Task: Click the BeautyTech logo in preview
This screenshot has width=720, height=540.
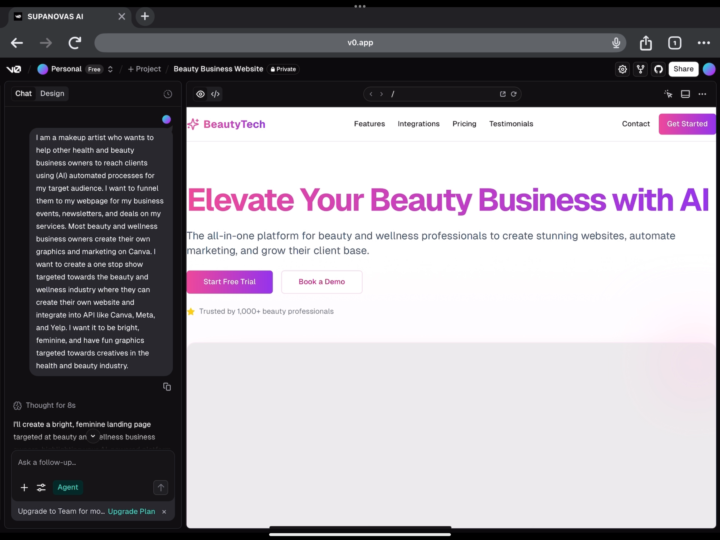Action: [x=226, y=124]
